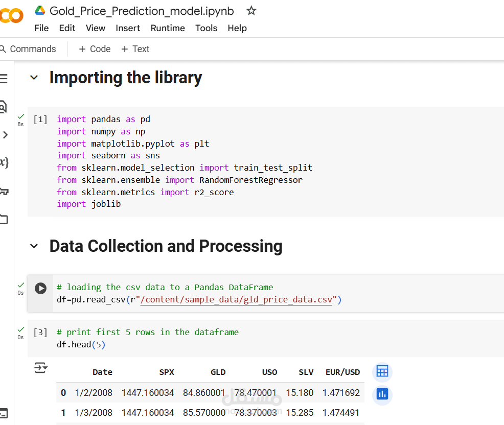Click the EUR/USD column header
The image size is (504, 425).
tap(342, 372)
